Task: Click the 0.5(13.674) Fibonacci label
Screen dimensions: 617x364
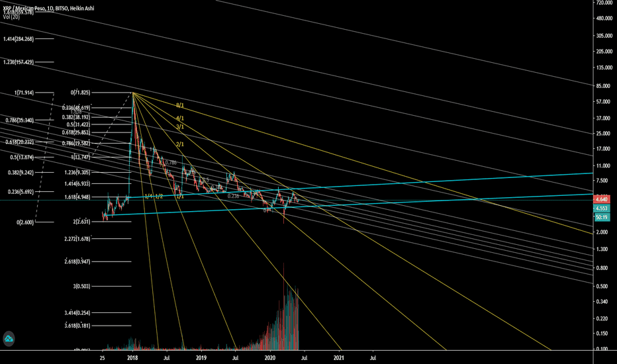Action: (x=22, y=158)
